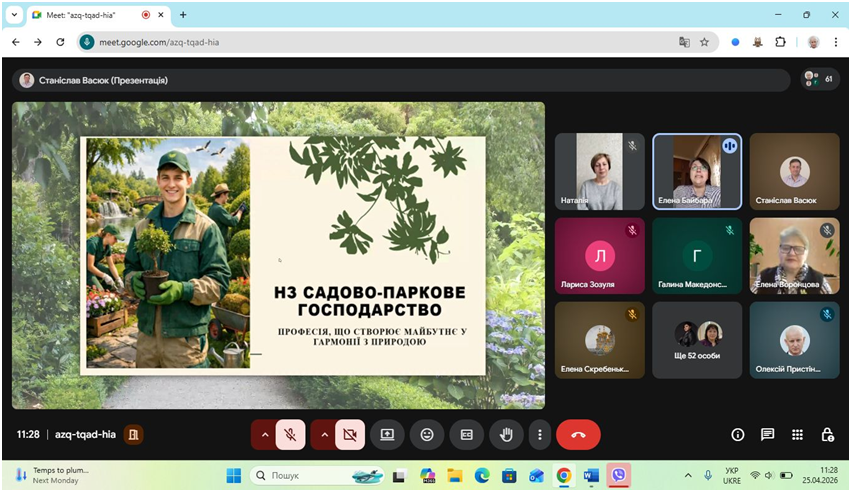Open the emoji reactions panel
This screenshot has height=492, width=851.
coord(427,435)
